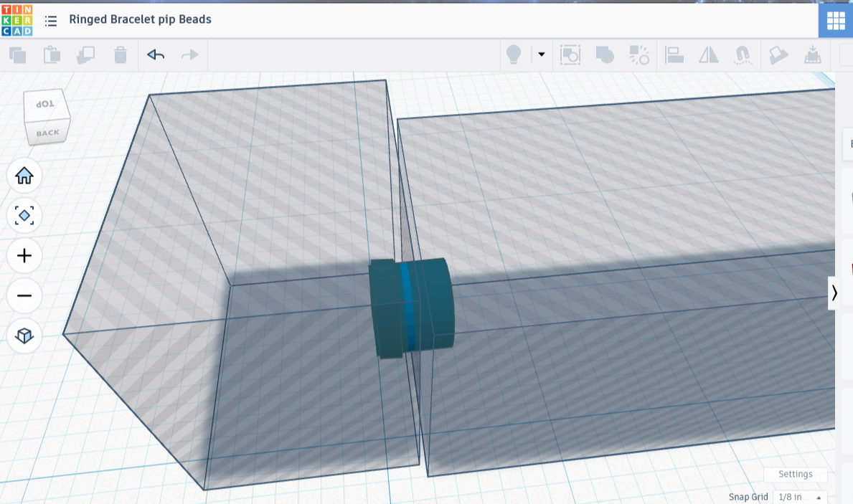
Task: Click the view cube TOP face
Action: click(45, 105)
